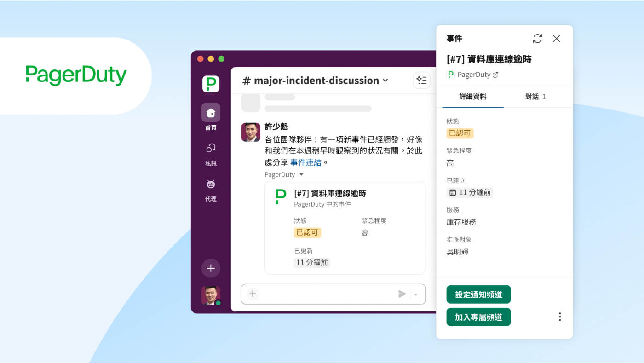
Task: Click the AI sparkle summary icon
Action: pyautogui.click(x=421, y=80)
